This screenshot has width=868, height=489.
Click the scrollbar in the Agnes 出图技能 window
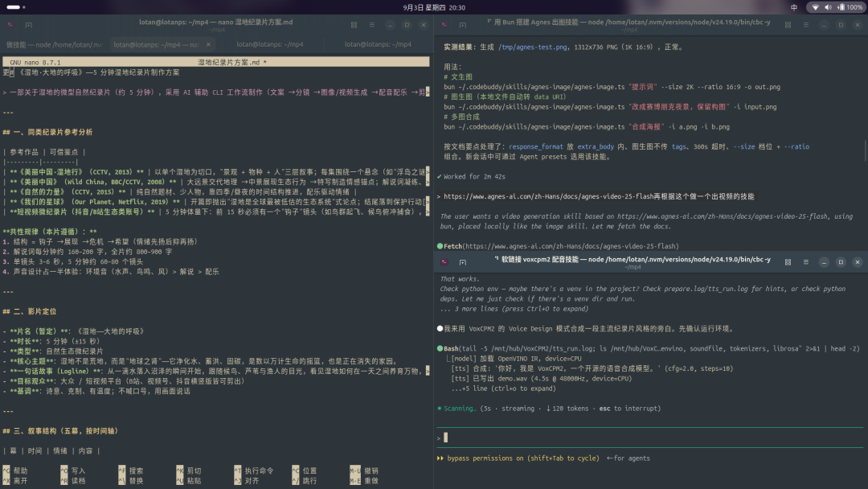point(865,151)
